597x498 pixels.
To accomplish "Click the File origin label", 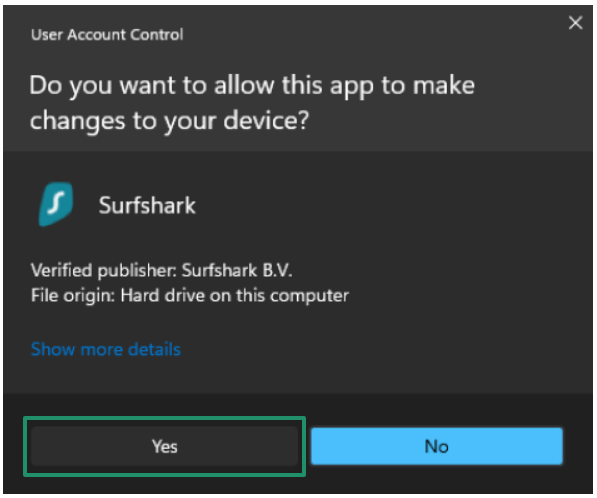I will pos(73,295).
